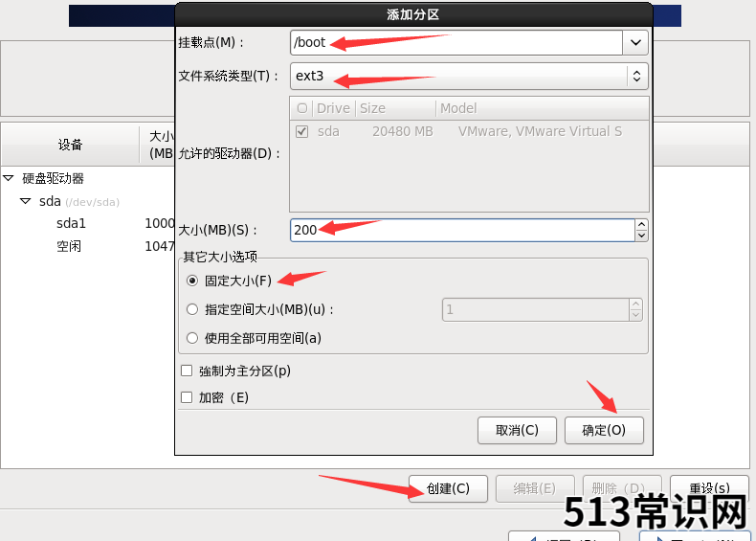Decrease the partition size with the down arrow

coord(641,236)
